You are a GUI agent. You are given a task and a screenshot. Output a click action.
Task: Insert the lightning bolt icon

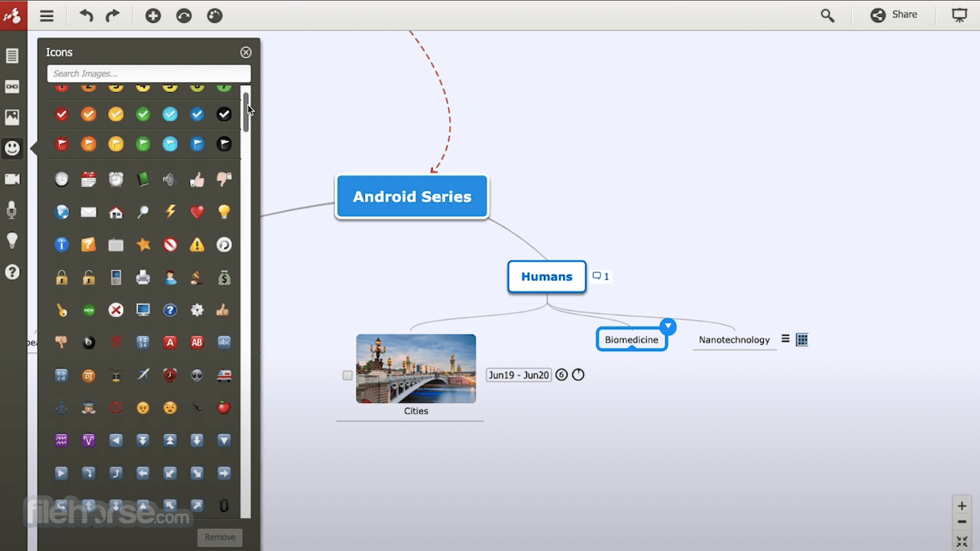[170, 212]
